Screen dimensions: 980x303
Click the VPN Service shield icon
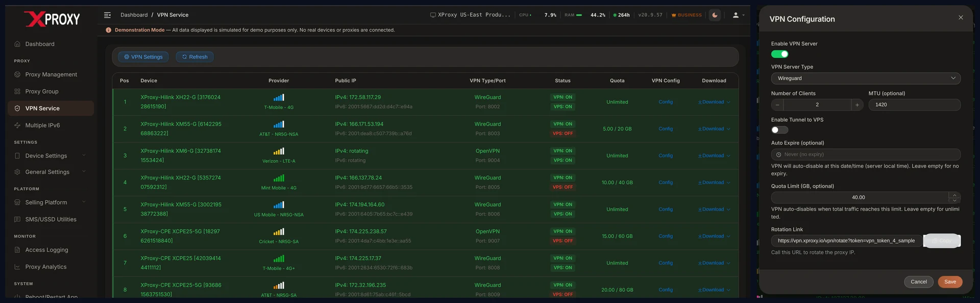17,108
